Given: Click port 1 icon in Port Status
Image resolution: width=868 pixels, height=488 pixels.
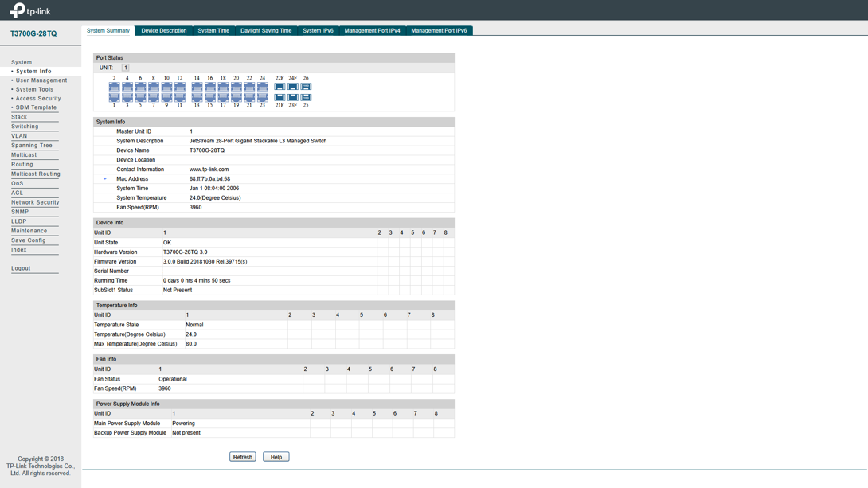Looking at the screenshot, I should [114, 97].
